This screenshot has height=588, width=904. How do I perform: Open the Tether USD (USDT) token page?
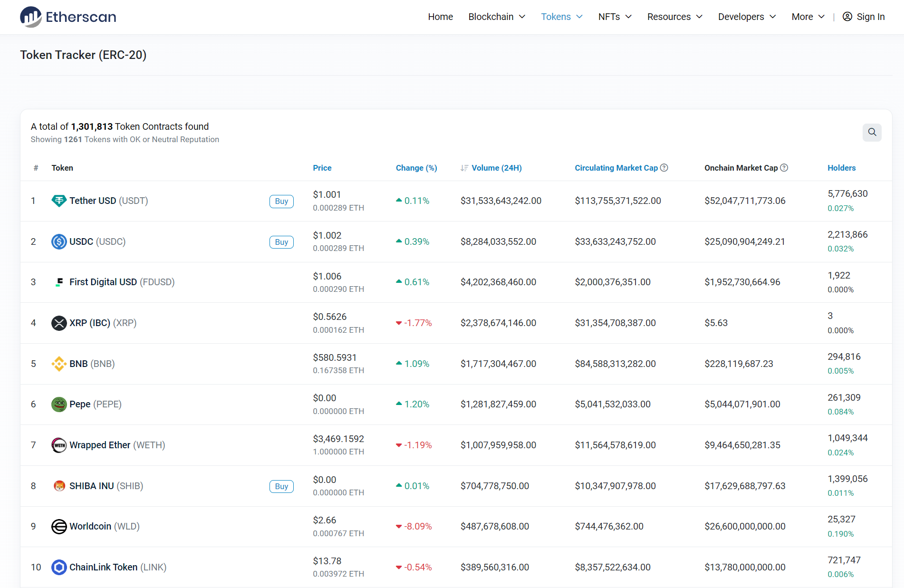point(109,201)
